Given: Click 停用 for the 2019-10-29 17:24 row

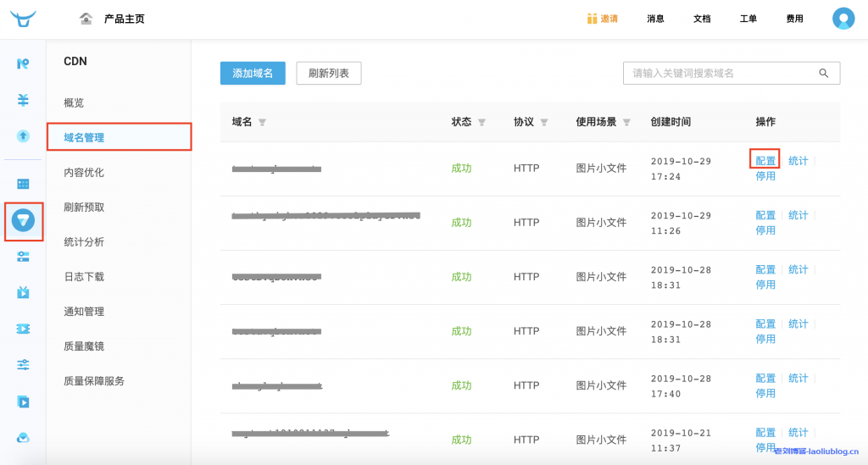Looking at the screenshot, I should (x=765, y=176).
